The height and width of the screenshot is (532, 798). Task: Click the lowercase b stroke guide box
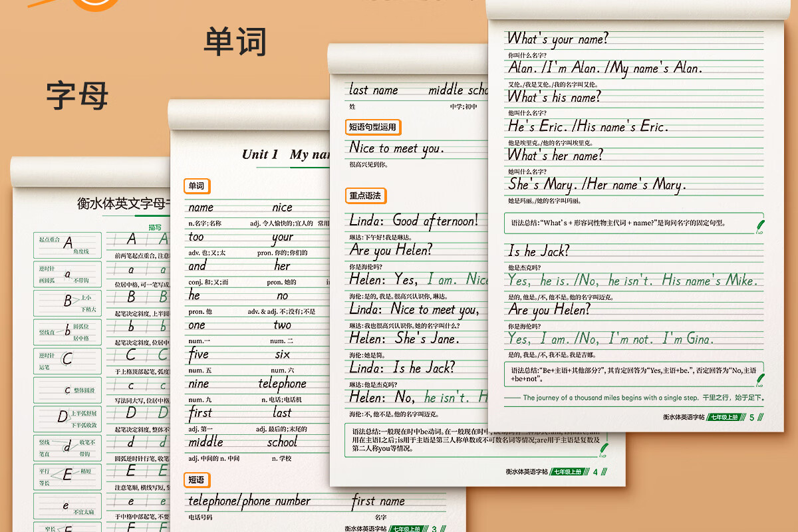pos(68,331)
